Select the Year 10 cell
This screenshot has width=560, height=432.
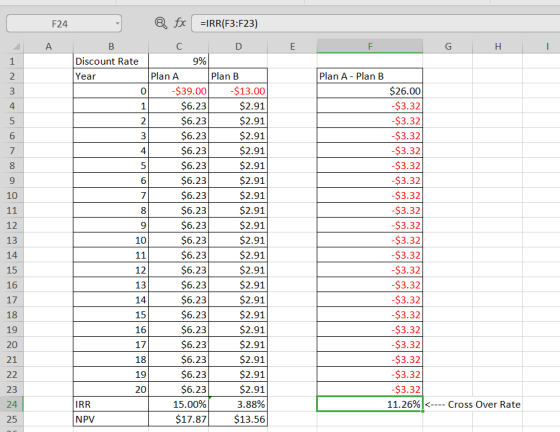point(111,240)
